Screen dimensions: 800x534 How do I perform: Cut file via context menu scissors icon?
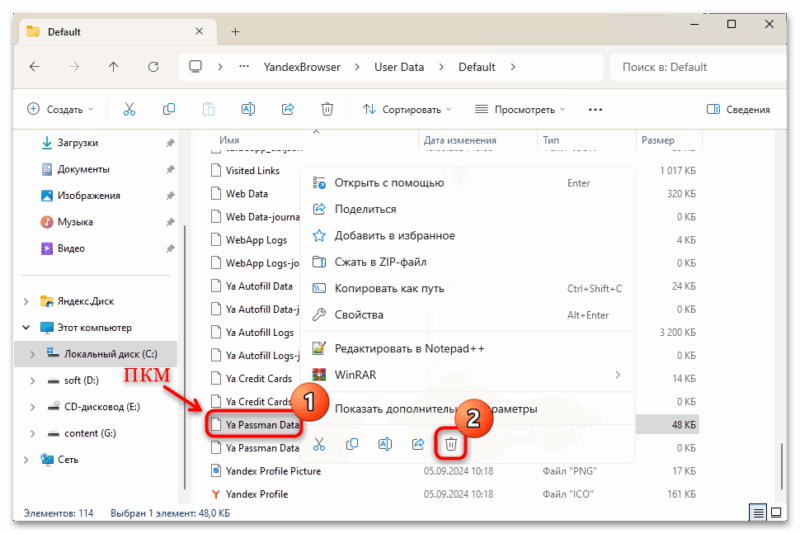click(319, 444)
